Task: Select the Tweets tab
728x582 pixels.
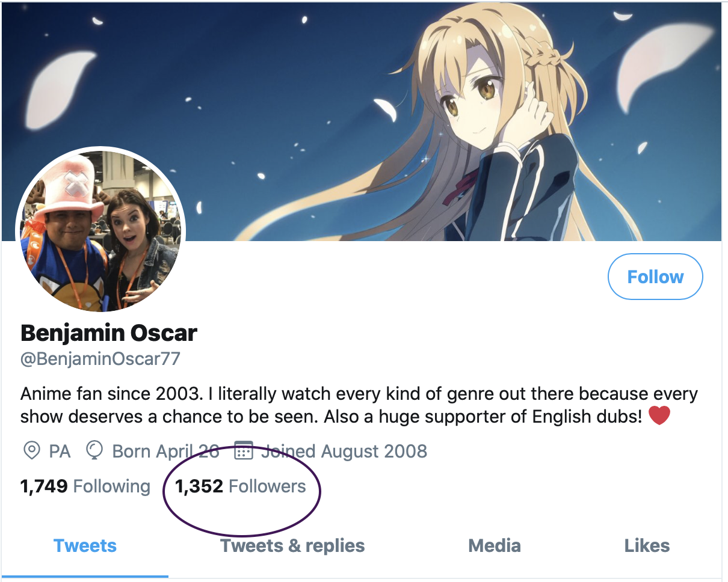Action: coord(85,546)
